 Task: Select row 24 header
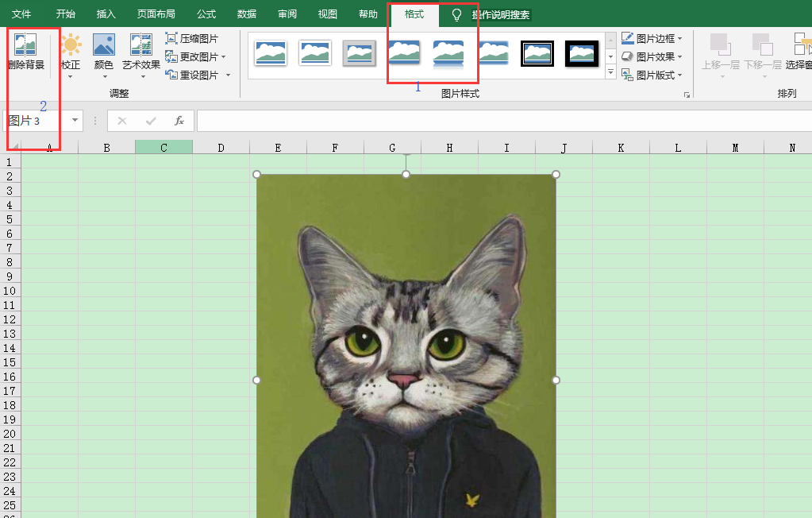[10, 491]
